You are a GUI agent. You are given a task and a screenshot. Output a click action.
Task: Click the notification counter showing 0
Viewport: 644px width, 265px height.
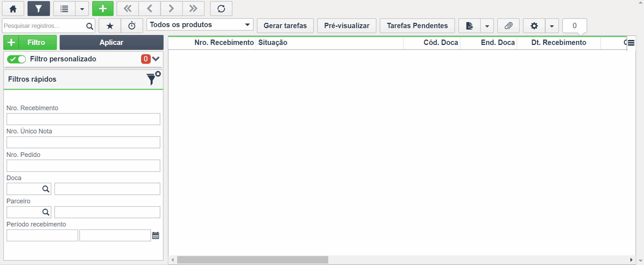click(x=574, y=26)
